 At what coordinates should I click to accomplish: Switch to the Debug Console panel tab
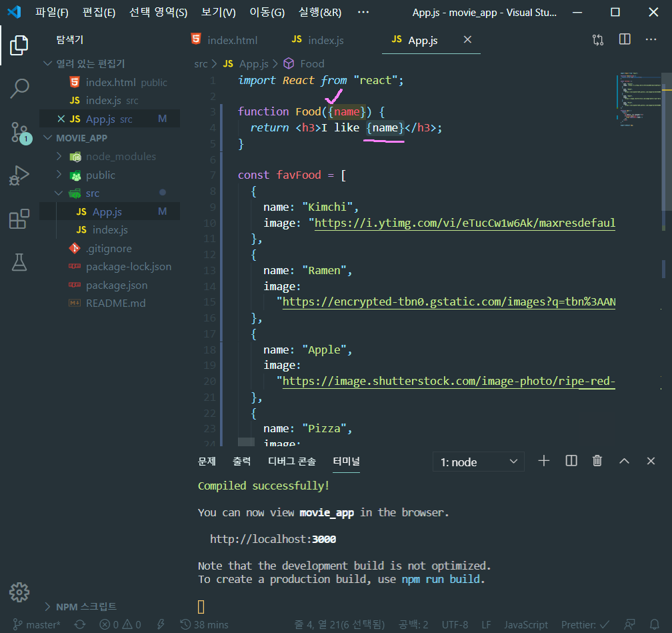(x=291, y=461)
